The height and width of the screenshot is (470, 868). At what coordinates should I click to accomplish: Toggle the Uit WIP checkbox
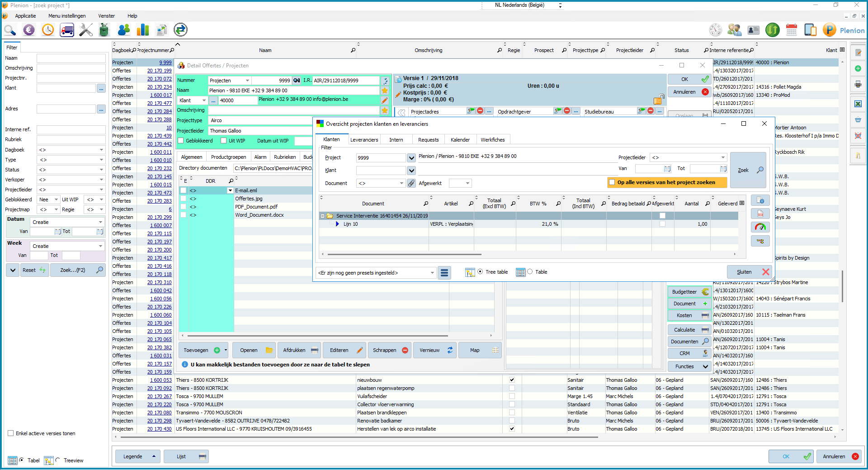pos(224,141)
